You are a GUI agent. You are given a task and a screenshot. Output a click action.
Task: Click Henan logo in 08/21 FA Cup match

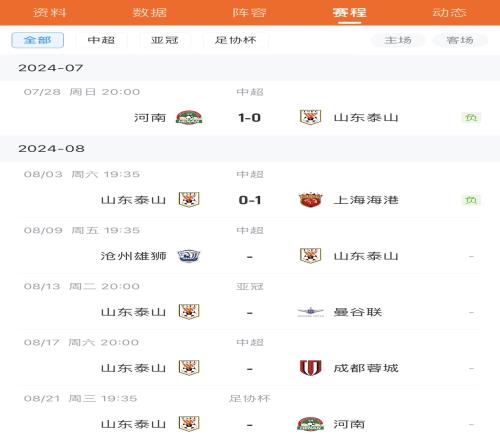coord(310,424)
